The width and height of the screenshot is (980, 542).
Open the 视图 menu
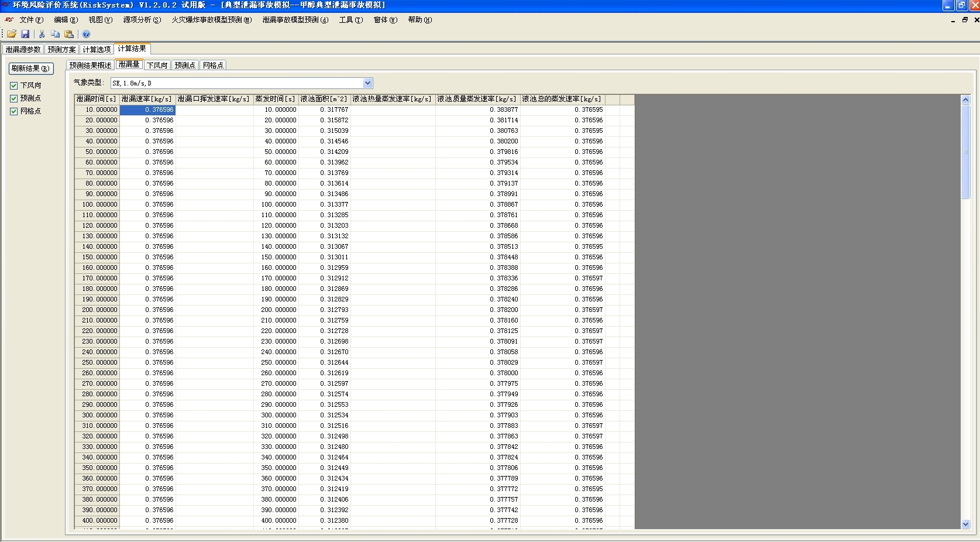click(x=100, y=20)
